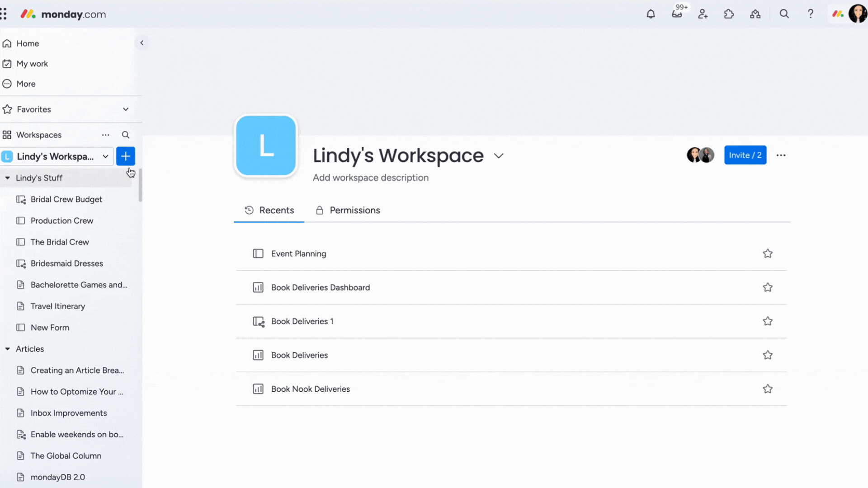Open Enable weekends on bo... doc

tap(77, 435)
